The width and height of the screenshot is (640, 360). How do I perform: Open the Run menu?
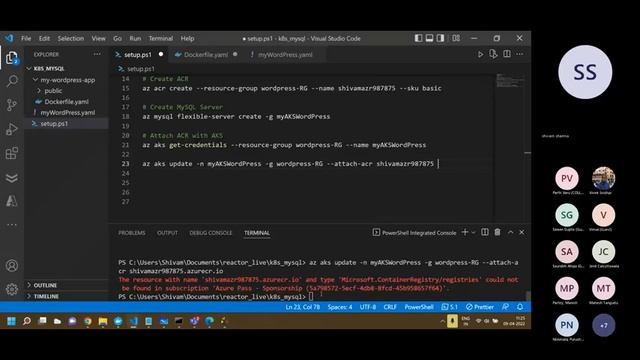(135, 38)
